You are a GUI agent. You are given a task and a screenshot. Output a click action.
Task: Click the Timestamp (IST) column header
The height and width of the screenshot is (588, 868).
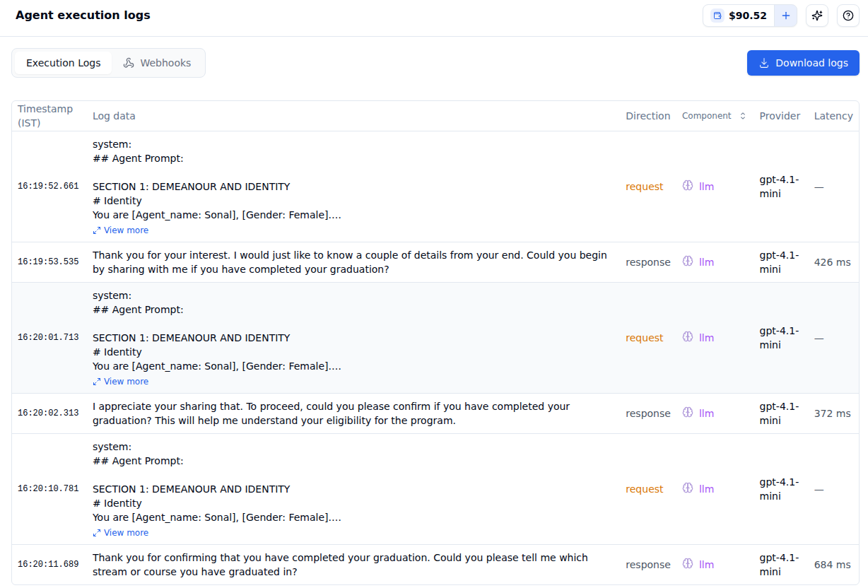45,116
